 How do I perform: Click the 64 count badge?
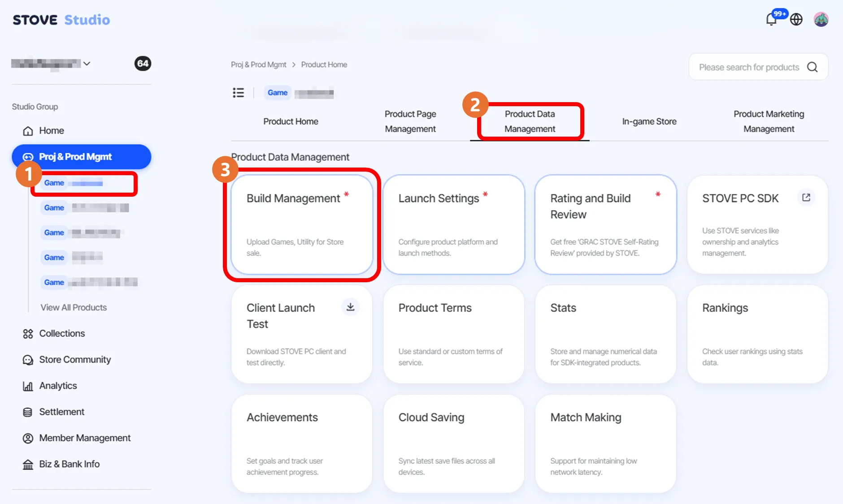click(143, 64)
